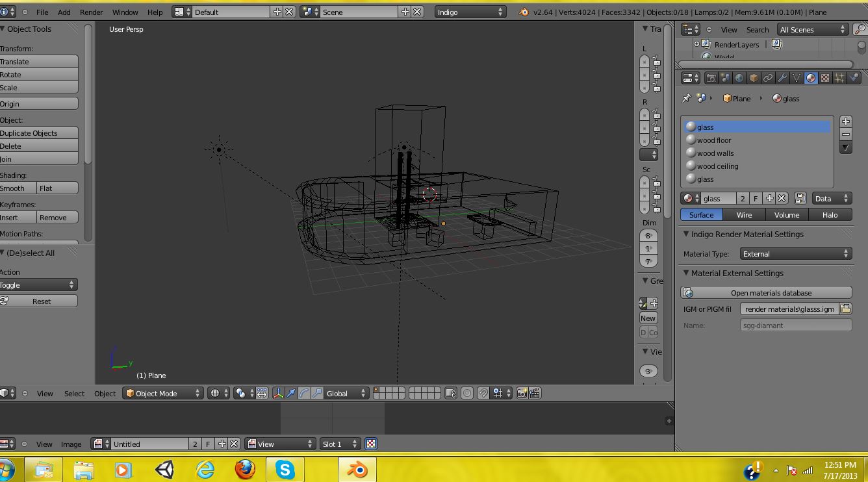Open the World properties globe icon
Image resolution: width=868 pixels, height=482 pixels.
pos(739,78)
